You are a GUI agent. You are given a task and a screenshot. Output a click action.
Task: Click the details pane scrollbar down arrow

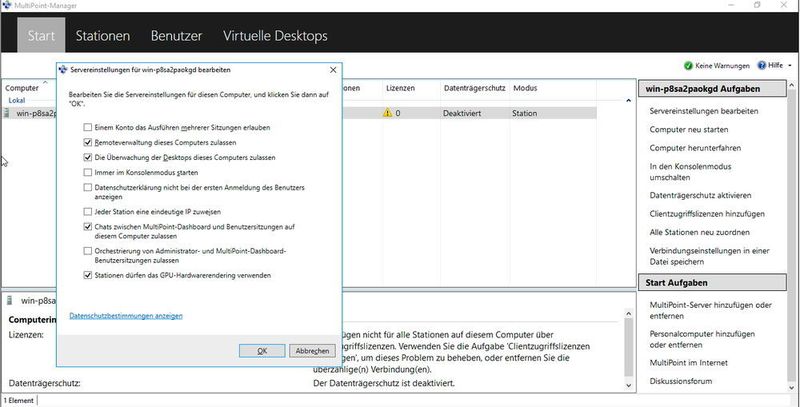629,386
